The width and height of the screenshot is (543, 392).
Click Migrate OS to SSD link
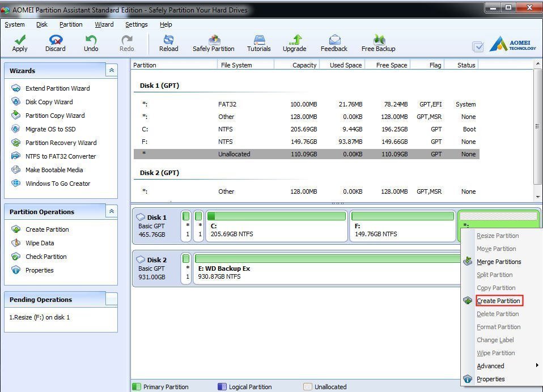coord(50,129)
